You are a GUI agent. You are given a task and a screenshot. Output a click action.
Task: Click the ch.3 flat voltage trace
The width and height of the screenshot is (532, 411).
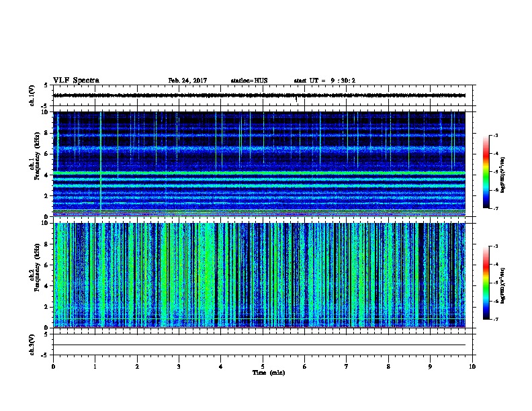259,345
